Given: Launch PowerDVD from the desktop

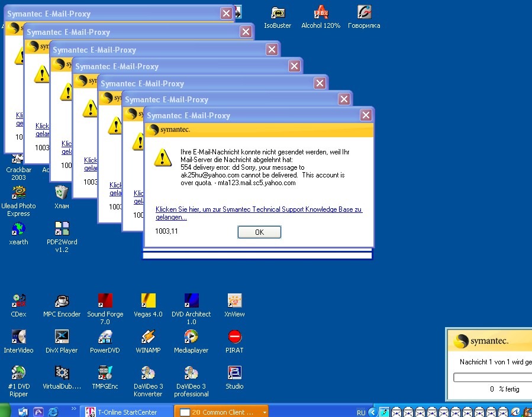Looking at the screenshot, I should click(x=105, y=342).
